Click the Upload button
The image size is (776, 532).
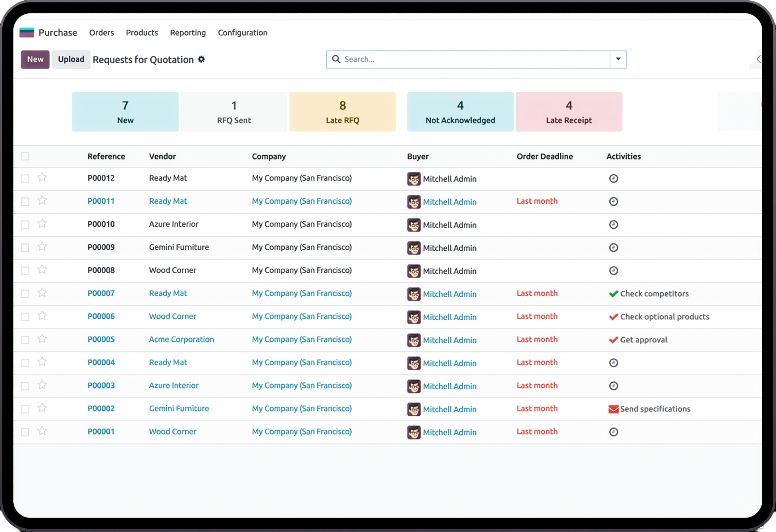[71, 60]
